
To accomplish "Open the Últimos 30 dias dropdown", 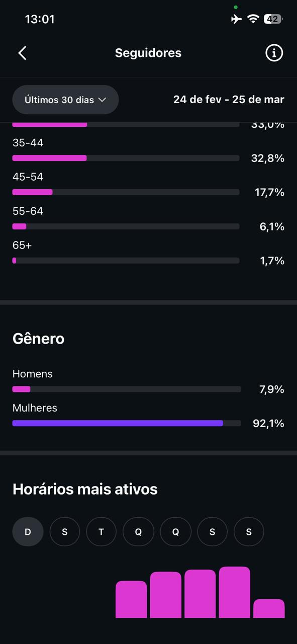I will click(65, 100).
